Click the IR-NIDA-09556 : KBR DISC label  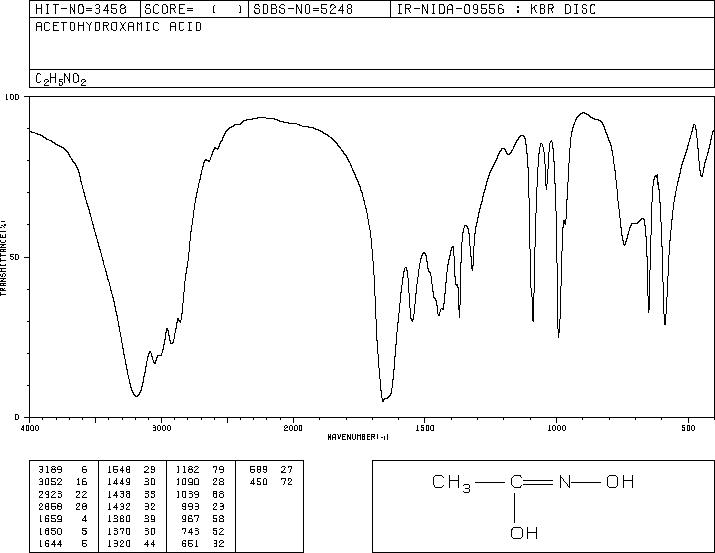click(496, 9)
